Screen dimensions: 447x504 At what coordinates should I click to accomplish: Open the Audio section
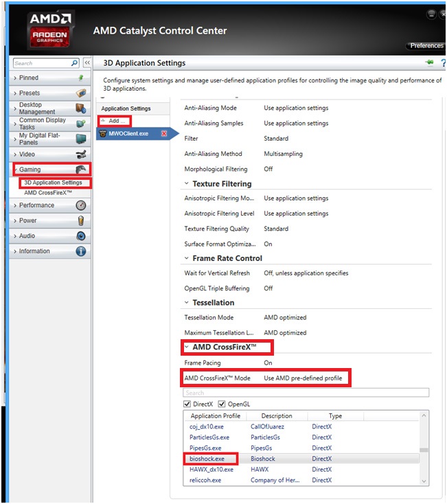(50, 236)
